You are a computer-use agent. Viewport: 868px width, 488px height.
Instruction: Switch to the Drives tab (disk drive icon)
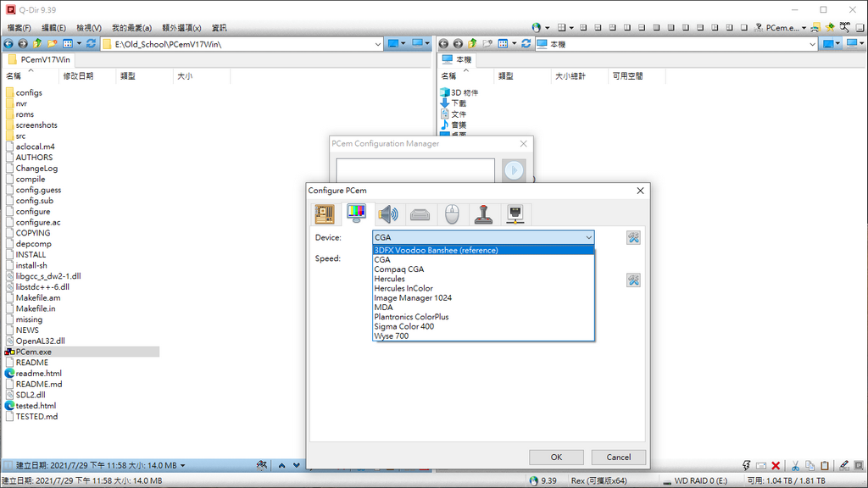420,214
